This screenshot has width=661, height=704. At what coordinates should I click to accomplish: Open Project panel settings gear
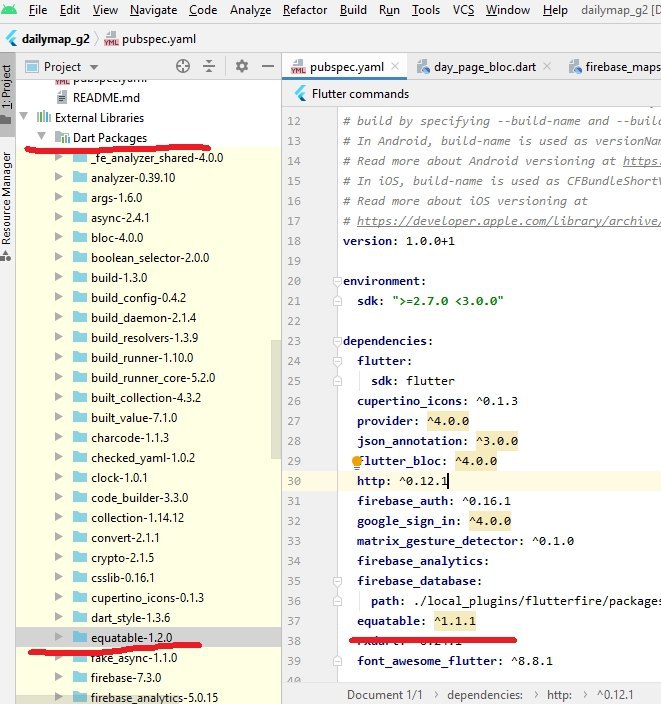pos(242,66)
